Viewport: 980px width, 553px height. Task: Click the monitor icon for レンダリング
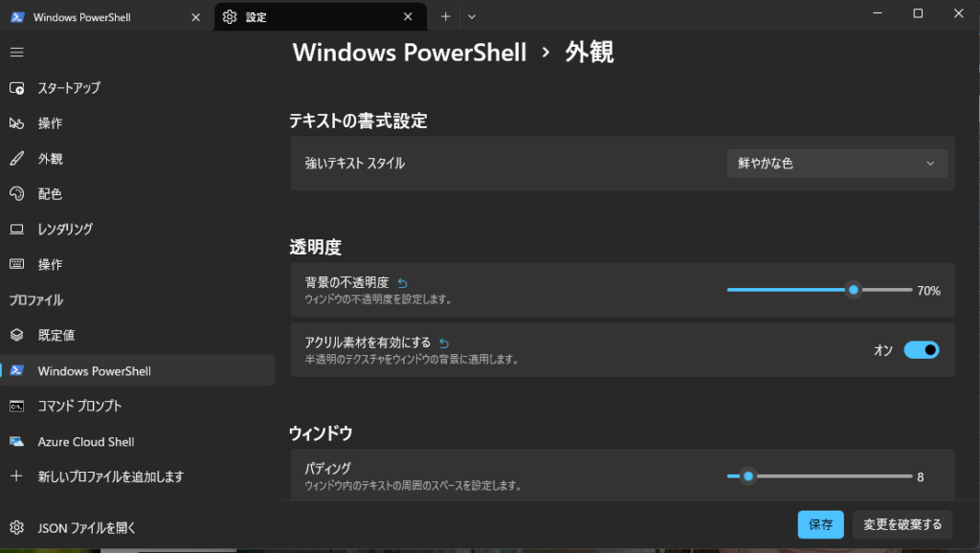pyautogui.click(x=17, y=230)
